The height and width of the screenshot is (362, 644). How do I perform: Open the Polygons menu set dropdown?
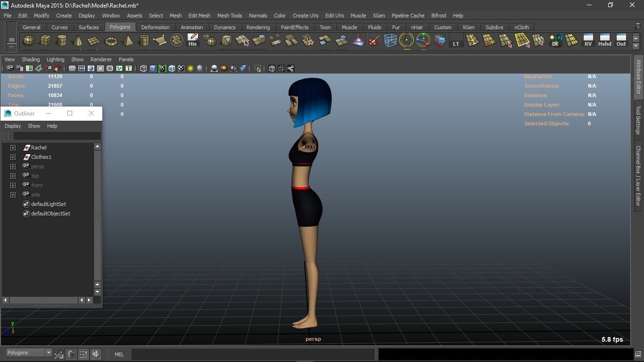click(x=28, y=353)
